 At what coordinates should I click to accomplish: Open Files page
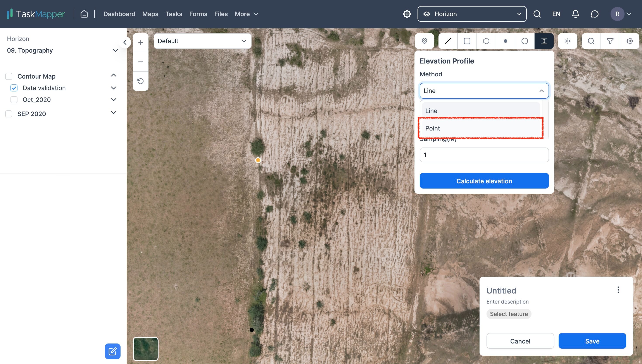point(221,14)
